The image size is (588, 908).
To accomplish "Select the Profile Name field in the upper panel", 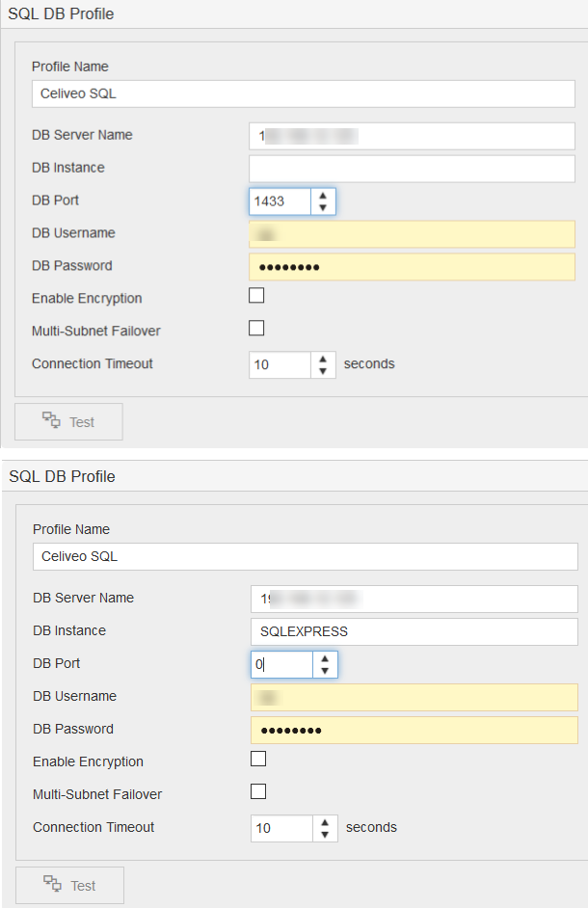I will (303, 93).
